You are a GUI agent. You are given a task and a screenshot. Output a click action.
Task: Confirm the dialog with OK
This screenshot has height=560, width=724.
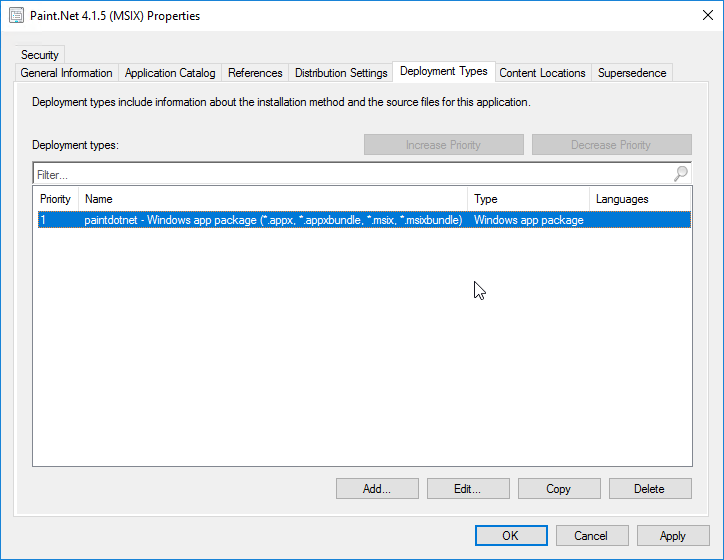[x=510, y=536]
